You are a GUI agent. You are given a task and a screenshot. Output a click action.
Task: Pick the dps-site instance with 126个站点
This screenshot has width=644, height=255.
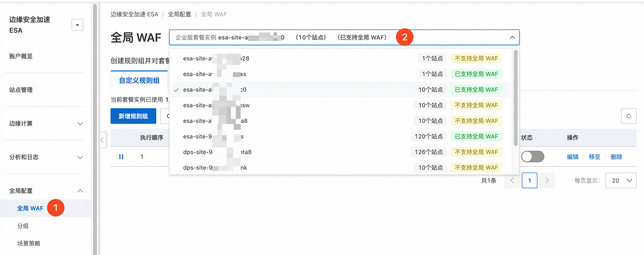[340, 152]
